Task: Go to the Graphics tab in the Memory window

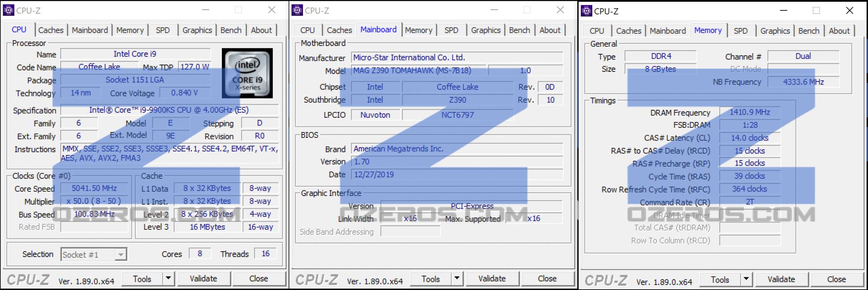Action: (x=775, y=31)
